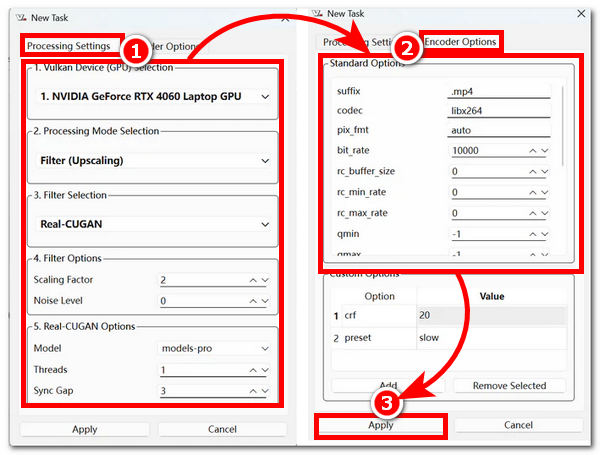Click the Add custom option button

point(388,386)
